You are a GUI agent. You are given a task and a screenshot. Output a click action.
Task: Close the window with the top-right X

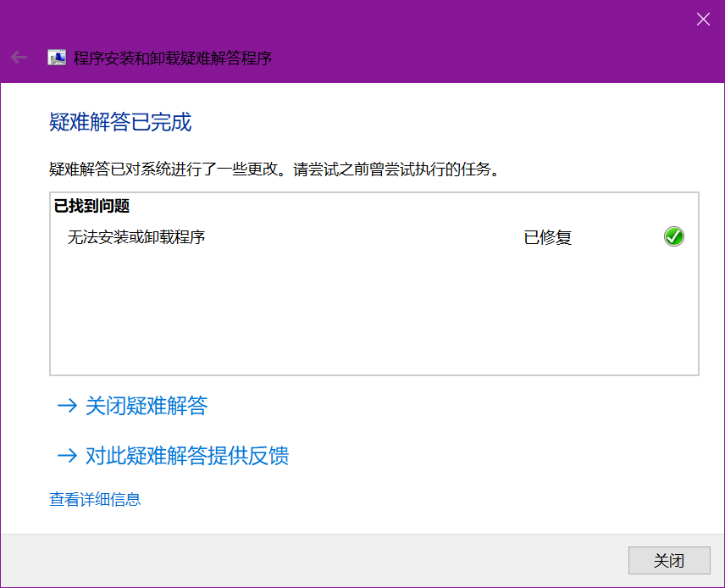pyautogui.click(x=703, y=19)
